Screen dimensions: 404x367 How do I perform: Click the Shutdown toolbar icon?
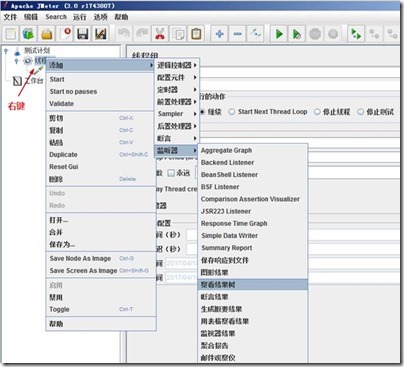[x=333, y=34]
